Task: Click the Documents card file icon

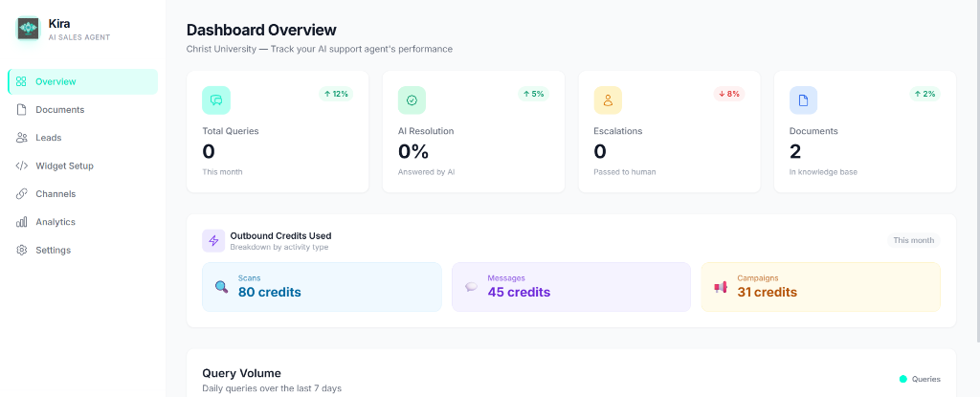Action: tap(803, 100)
